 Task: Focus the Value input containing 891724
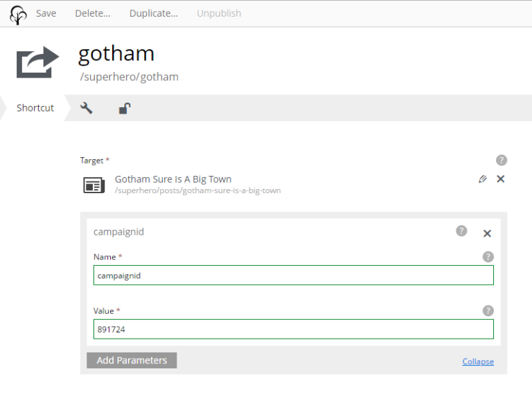point(294,329)
